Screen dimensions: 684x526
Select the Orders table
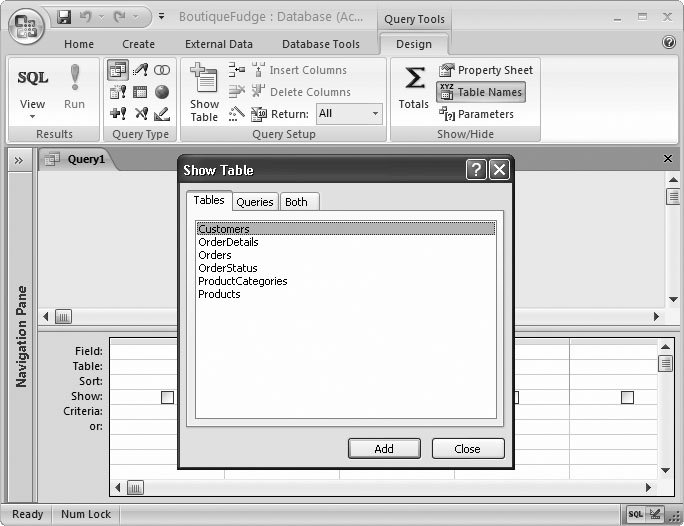pyautogui.click(x=346, y=255)
